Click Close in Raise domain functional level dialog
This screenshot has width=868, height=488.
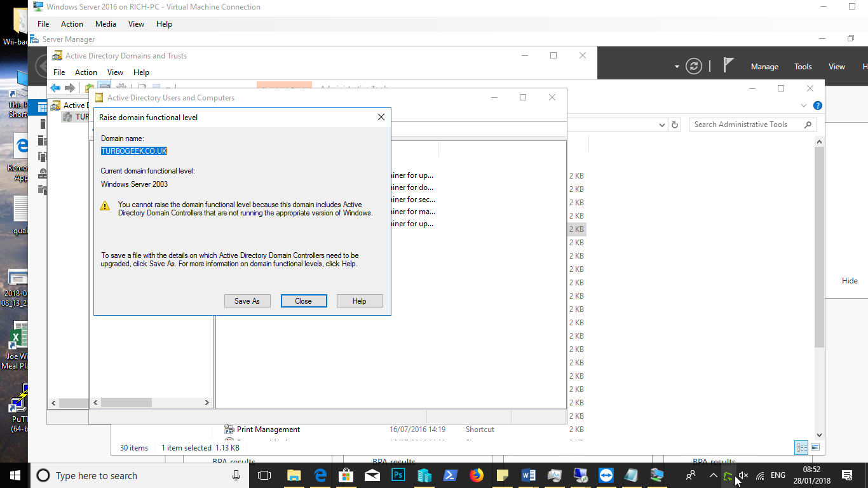coord(304,301)
